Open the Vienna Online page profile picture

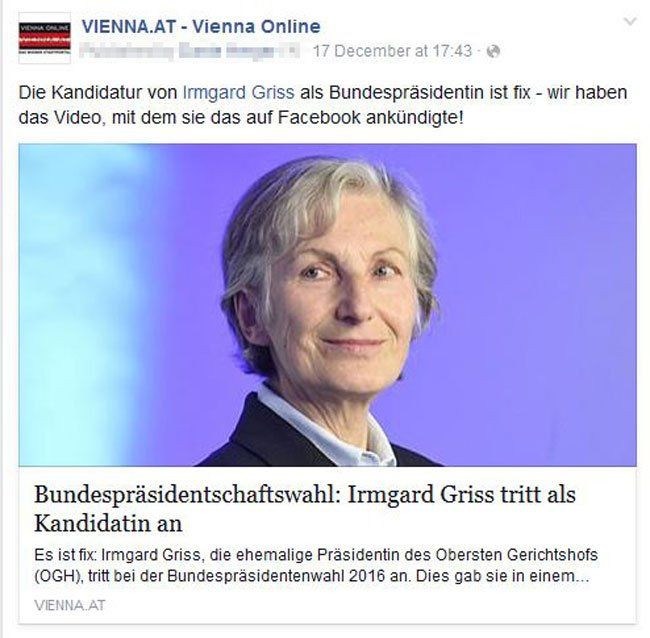point(45,39)
